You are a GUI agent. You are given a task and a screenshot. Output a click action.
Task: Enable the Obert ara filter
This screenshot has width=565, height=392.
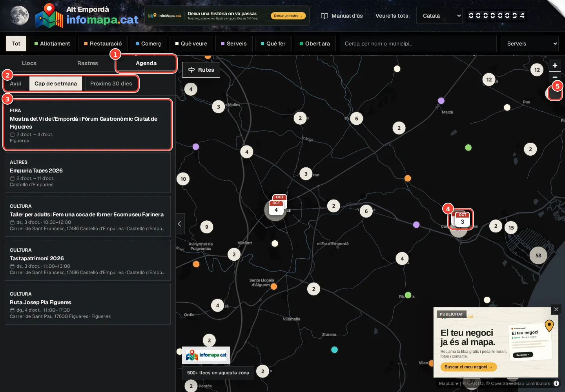click(x=315, y=44)
